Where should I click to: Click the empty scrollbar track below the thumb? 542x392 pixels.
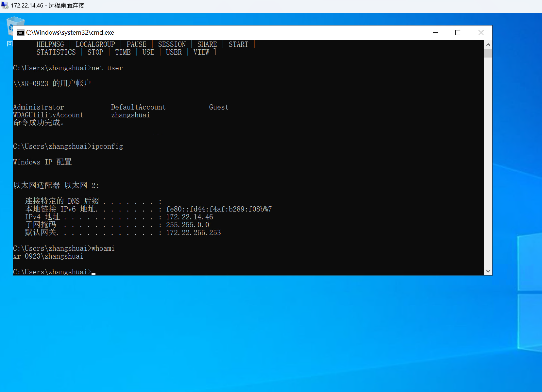pos(488,162)
